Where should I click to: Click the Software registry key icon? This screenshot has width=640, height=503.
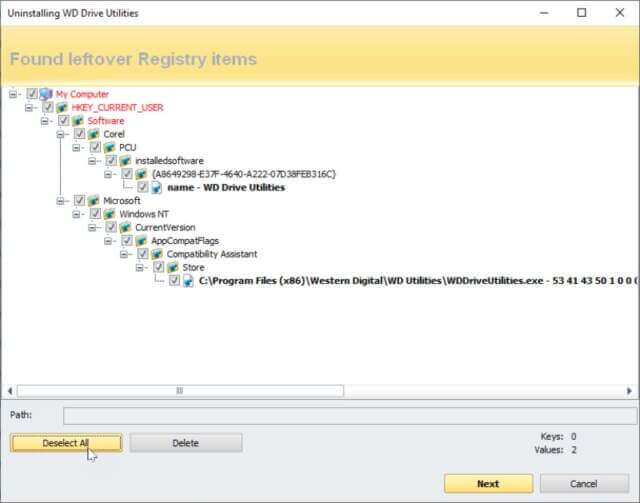point(78,121)
